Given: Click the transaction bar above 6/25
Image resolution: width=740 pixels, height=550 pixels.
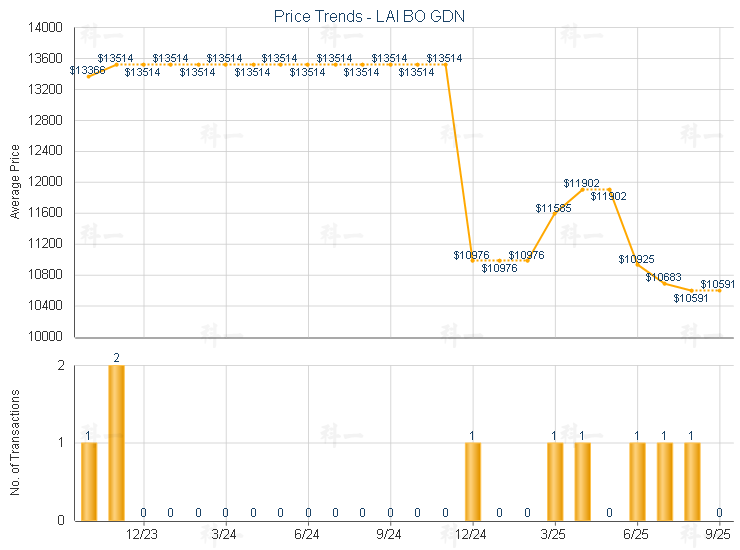Looking at the screenshot, I should coord(637,481).
